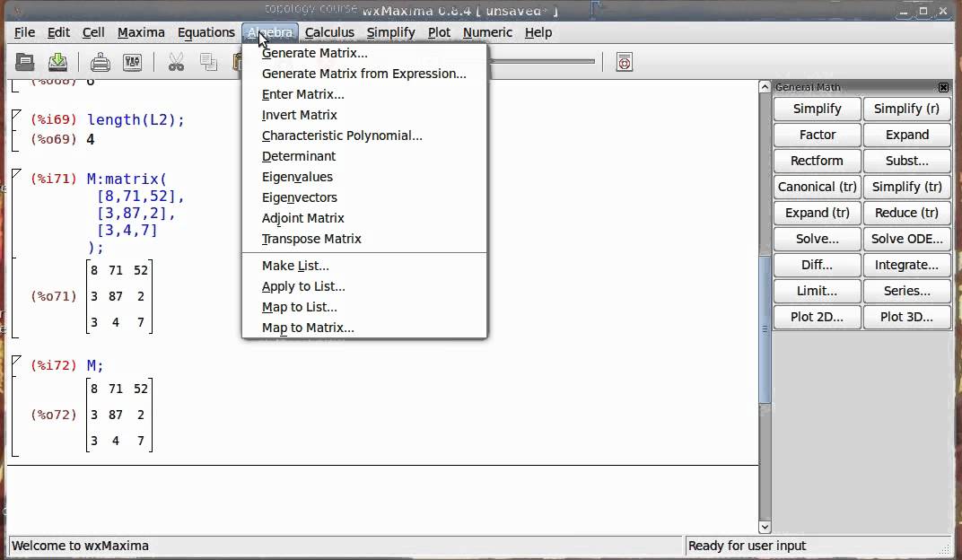Screen dimensions: 962x560
Task: Click the Open file toolbar icon
Action: (24, 62)
